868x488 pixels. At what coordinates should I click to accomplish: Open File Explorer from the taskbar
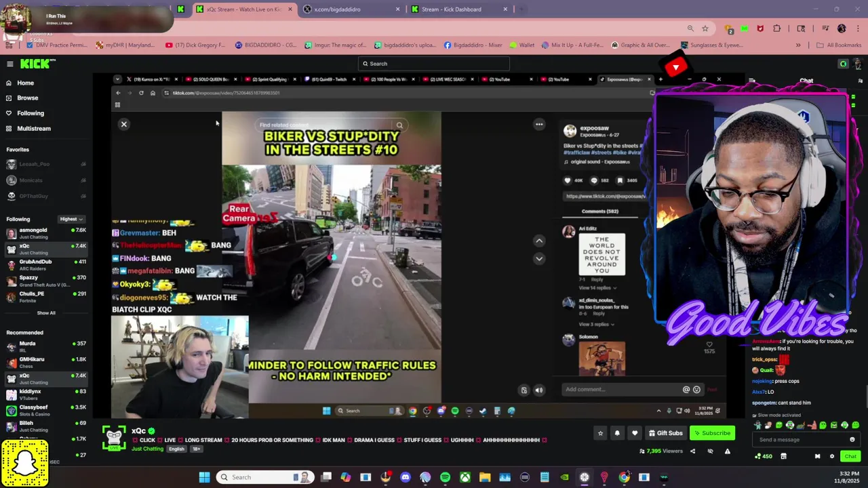(485, 477)
